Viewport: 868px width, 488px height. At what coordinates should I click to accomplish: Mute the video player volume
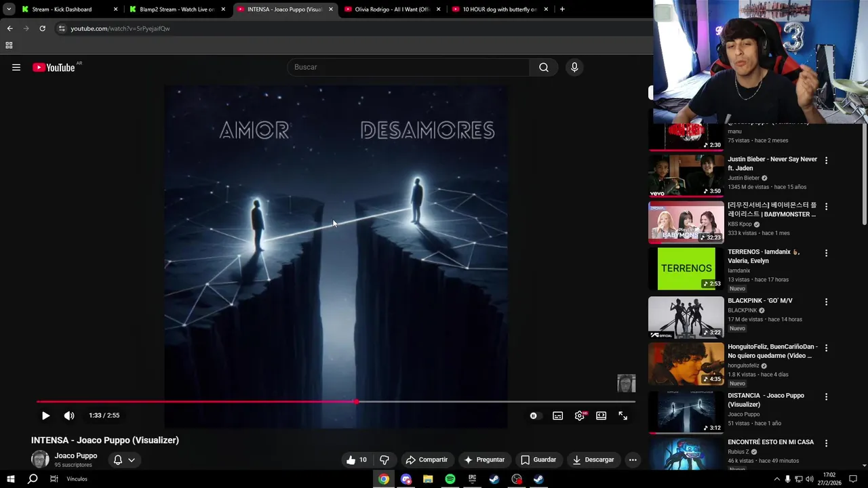(69, 415)
